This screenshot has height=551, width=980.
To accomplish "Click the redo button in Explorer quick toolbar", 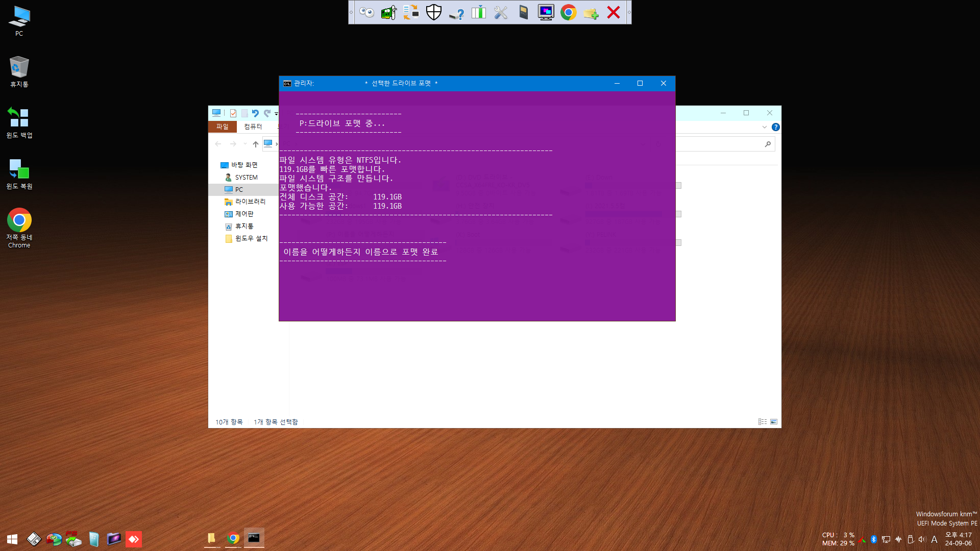I will pyautogui.click(x=267, y=113).
